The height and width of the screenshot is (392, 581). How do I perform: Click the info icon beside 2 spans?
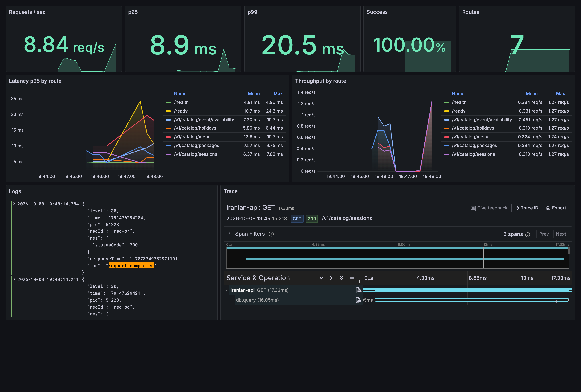click(527, 235)
